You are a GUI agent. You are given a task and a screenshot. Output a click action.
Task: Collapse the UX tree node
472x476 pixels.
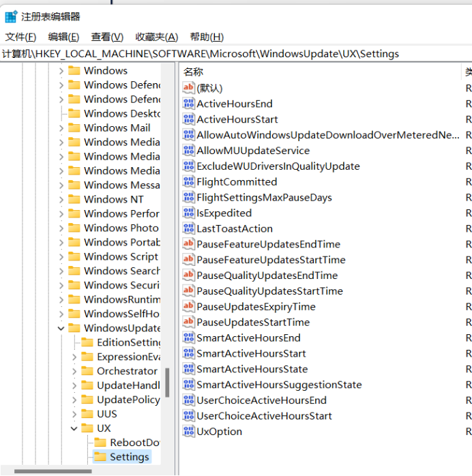click(74, 428)
